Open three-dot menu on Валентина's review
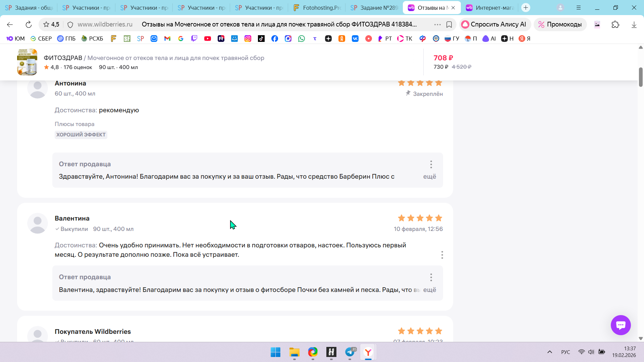Image resolution: width=644 pixels, height=362 pixels. click(442, 255)
